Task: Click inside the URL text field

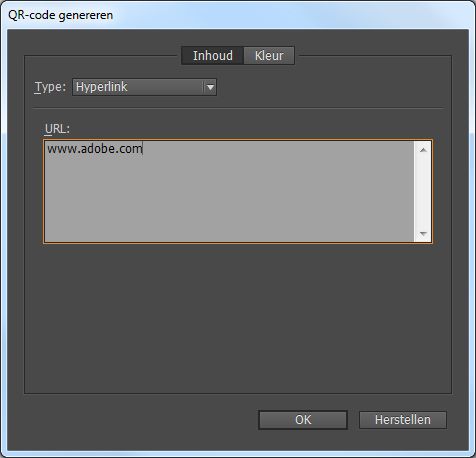Action: tap(229, 191)
